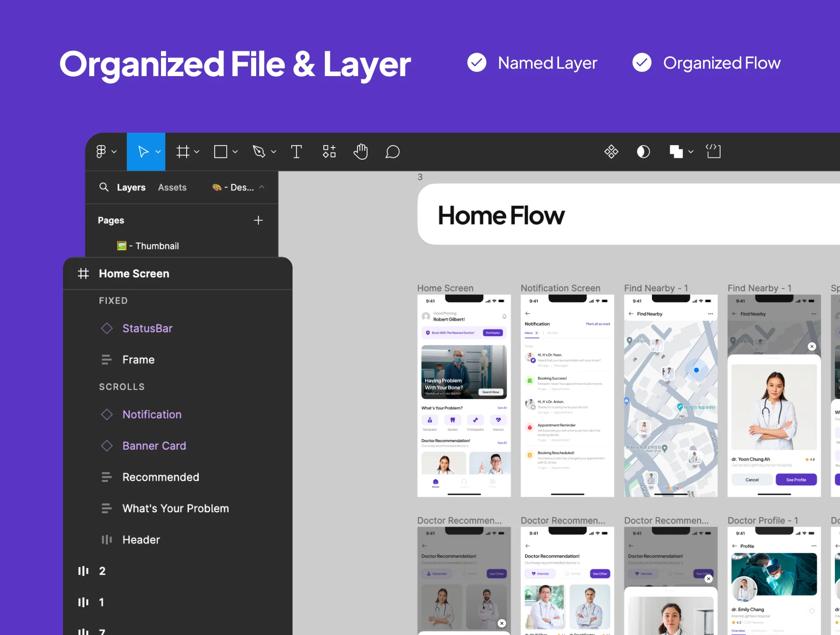Image resolution: width=840 pixels, height=635 pixels.
Task: Select the Move tool
Action: point(143,152)
